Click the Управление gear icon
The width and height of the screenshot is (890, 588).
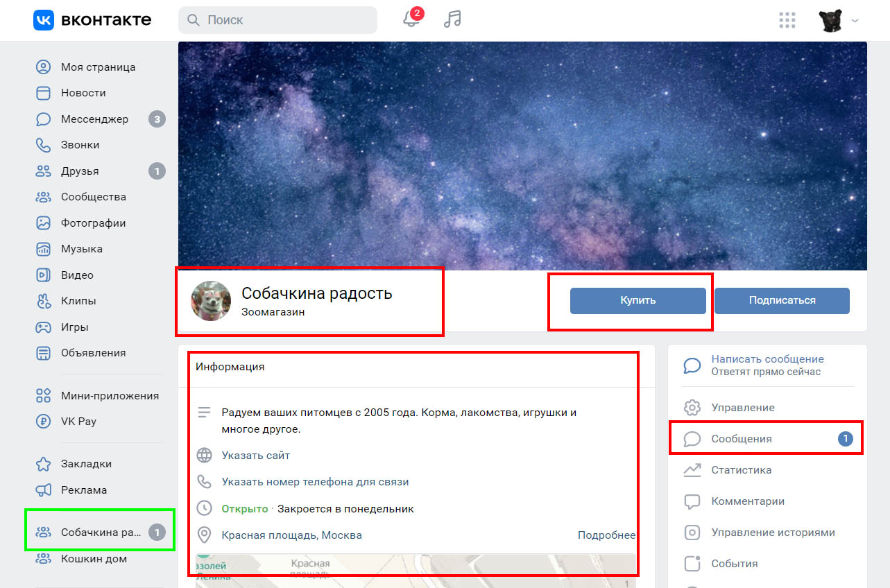[692, 408]
